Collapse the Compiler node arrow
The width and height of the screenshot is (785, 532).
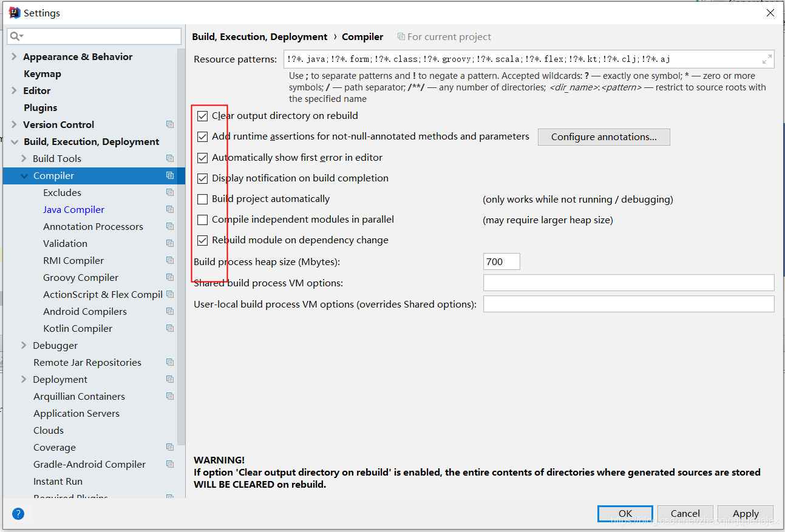tap(24, 175)
